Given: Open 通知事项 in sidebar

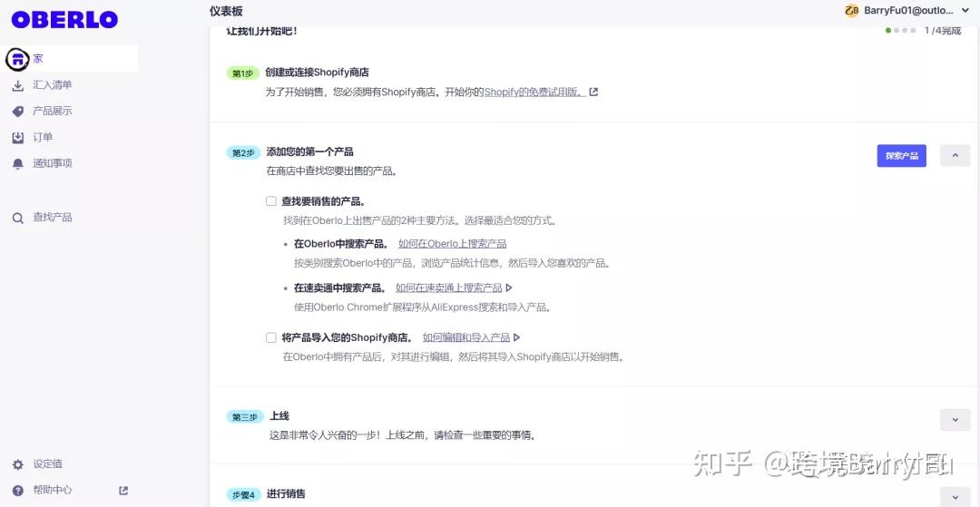Looking at the screenshot, I should click(x=53, y=163).
